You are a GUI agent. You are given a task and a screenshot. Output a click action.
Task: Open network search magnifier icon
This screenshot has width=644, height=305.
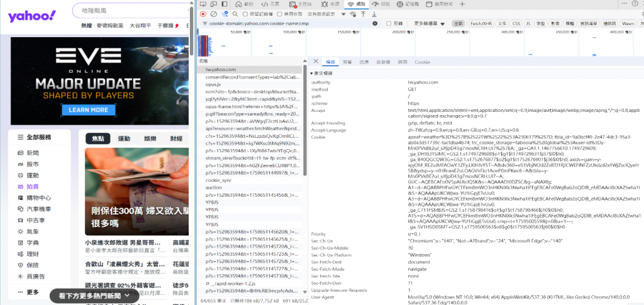tap(235, 14)
